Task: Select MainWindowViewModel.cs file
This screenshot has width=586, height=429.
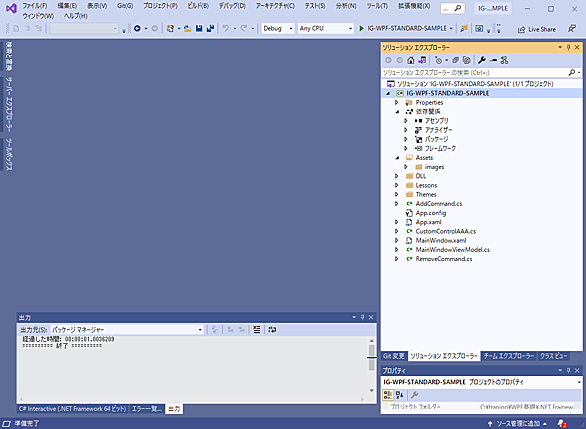Action: point(452,250)
